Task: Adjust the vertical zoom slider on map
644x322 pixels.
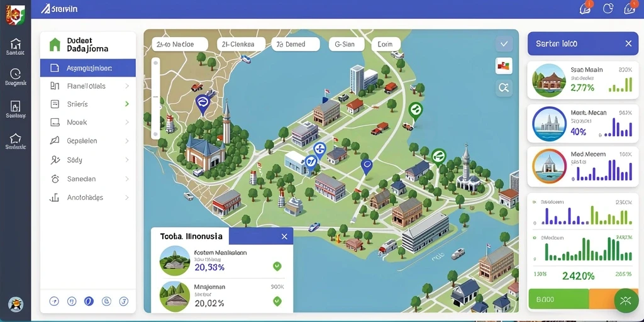Action: point(155,99)
